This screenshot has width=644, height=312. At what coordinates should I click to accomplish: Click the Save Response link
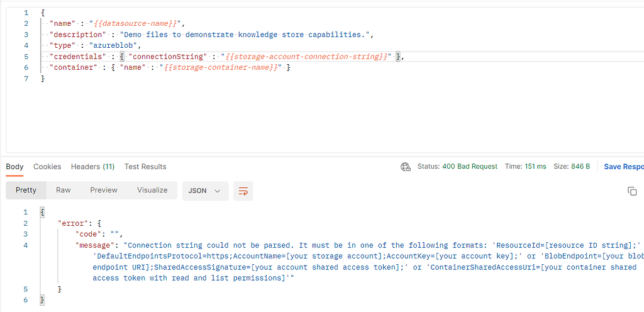(x=624, y=167)
